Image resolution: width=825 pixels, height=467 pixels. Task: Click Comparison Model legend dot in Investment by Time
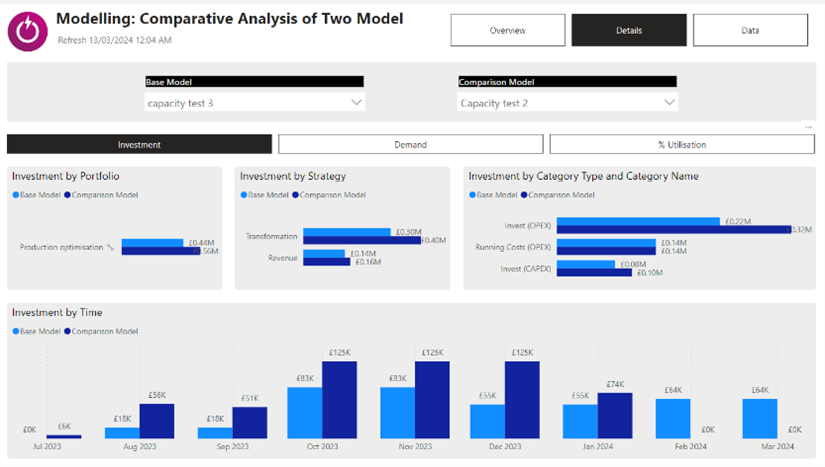pyautogui.click(x=67, y=331)
